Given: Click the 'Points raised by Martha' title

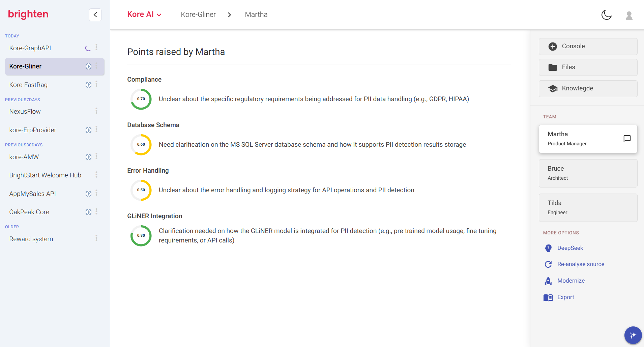Looking at the screenshot, I should click(x=176, y=52).
